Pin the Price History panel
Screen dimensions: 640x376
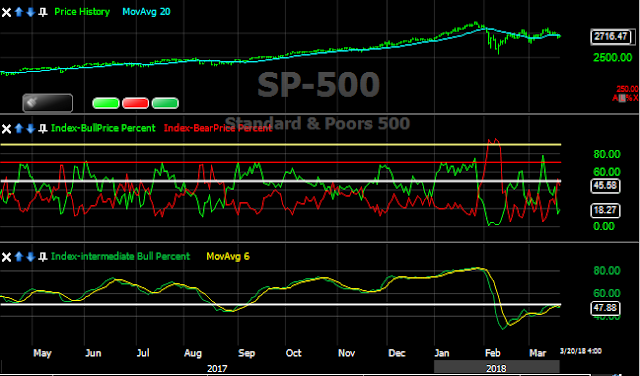(x=42, y=12)
